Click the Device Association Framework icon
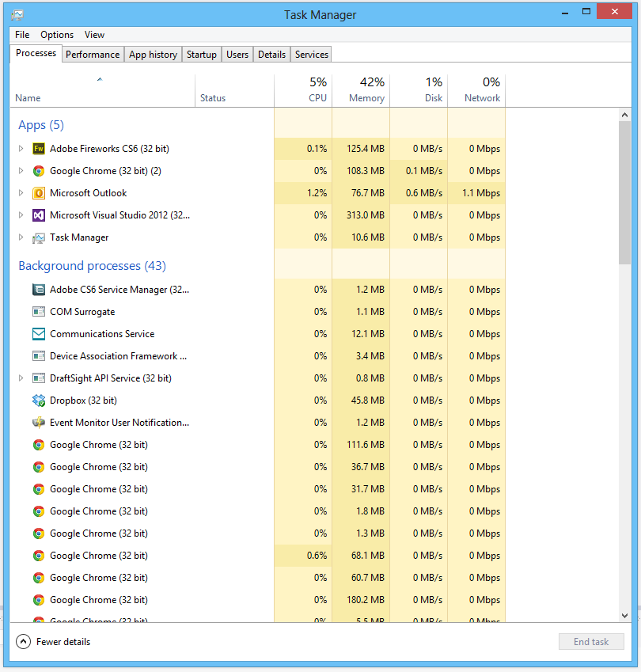Screen dimensions: 641x672 [x=38, y=355]
